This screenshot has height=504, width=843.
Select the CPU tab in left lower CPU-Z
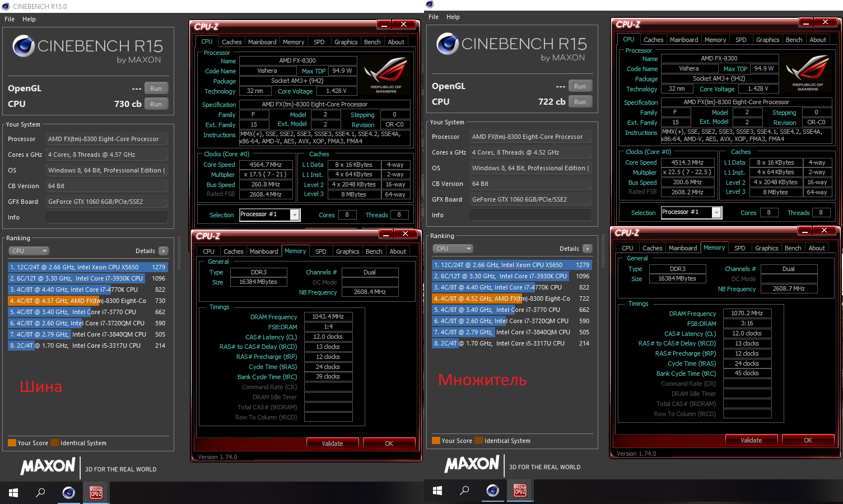point(209,251)
